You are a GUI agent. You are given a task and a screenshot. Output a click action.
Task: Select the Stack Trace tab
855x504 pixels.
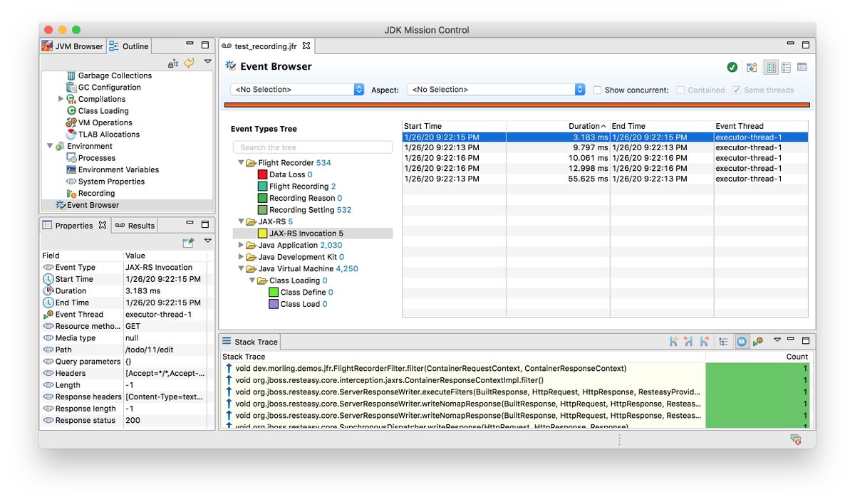tap(250, 342)
